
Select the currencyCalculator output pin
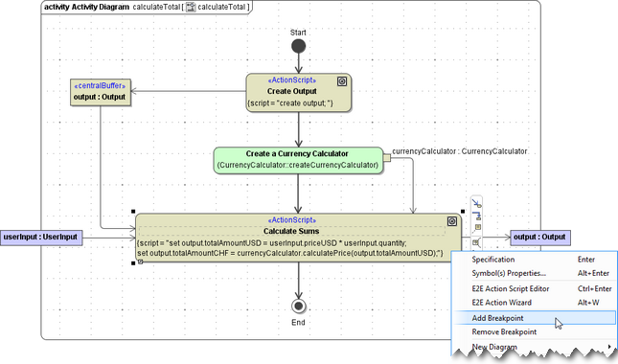387,158
